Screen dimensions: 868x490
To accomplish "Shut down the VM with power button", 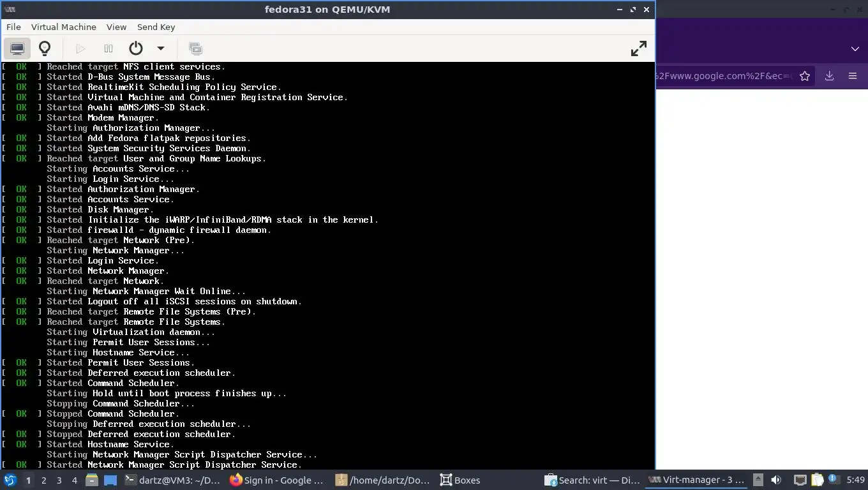I will click(x=135, y=48).
